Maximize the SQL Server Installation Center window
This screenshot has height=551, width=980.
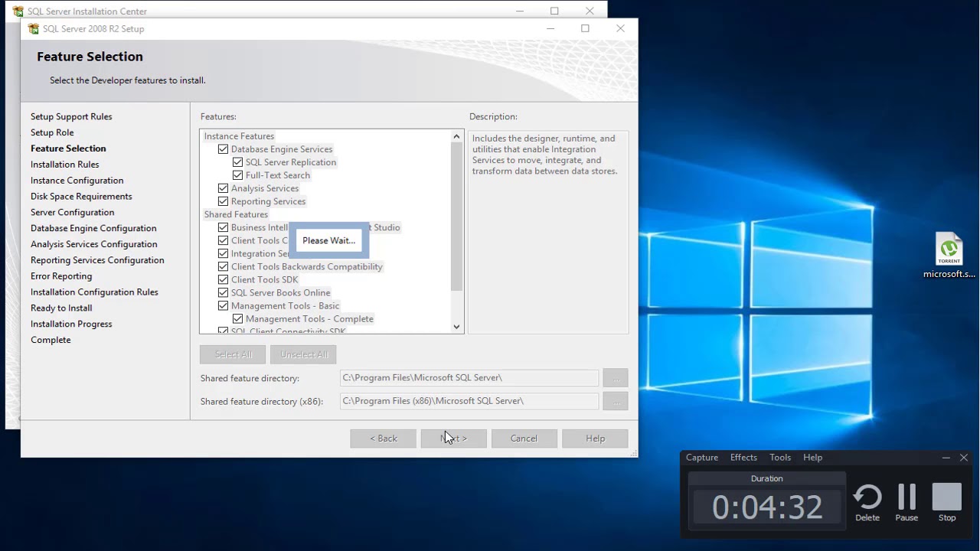click(554, 11)
